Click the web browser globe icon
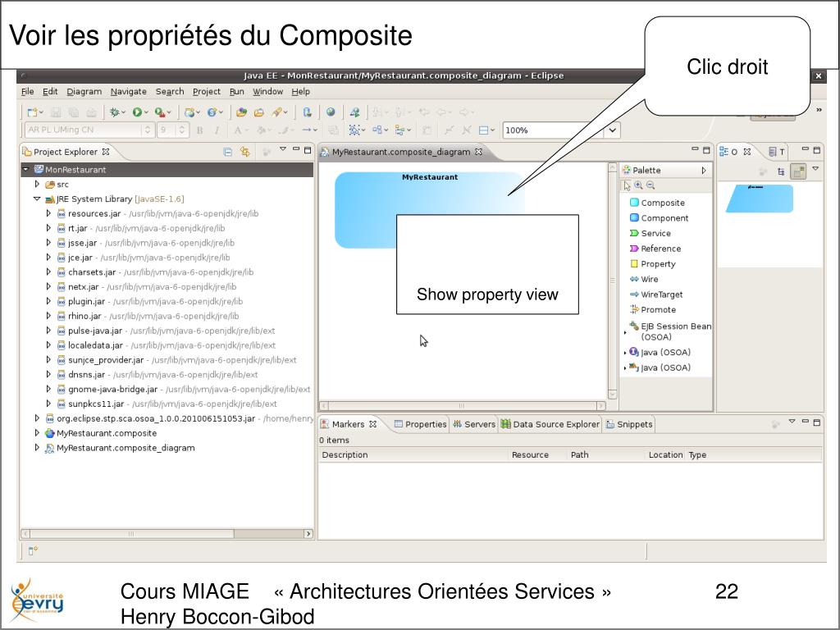 coord(331,112)
